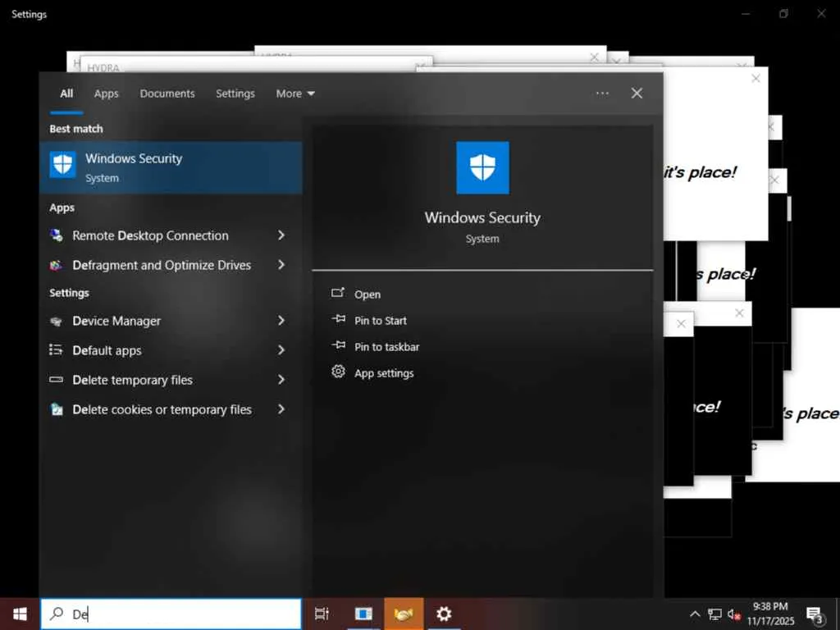Click Open action for Windows Security
This screenshot has width=840, height=630.
click(367, 294)
